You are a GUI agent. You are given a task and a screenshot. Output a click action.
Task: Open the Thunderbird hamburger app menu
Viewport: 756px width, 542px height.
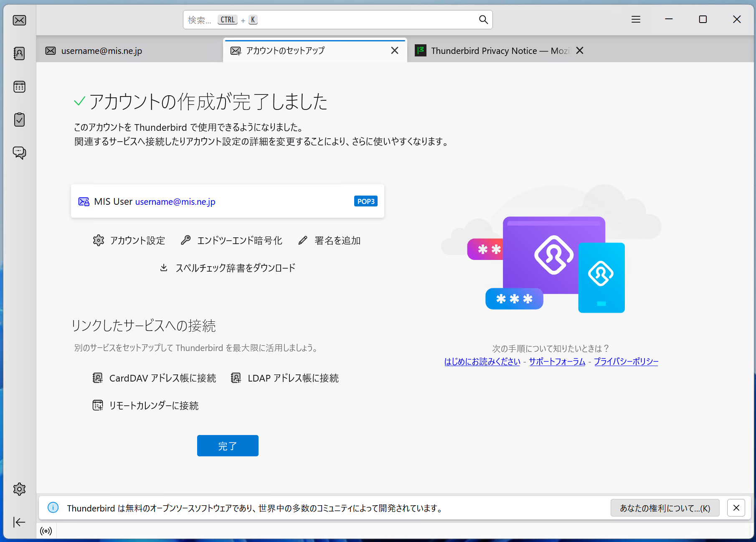(x=636, y=20)
